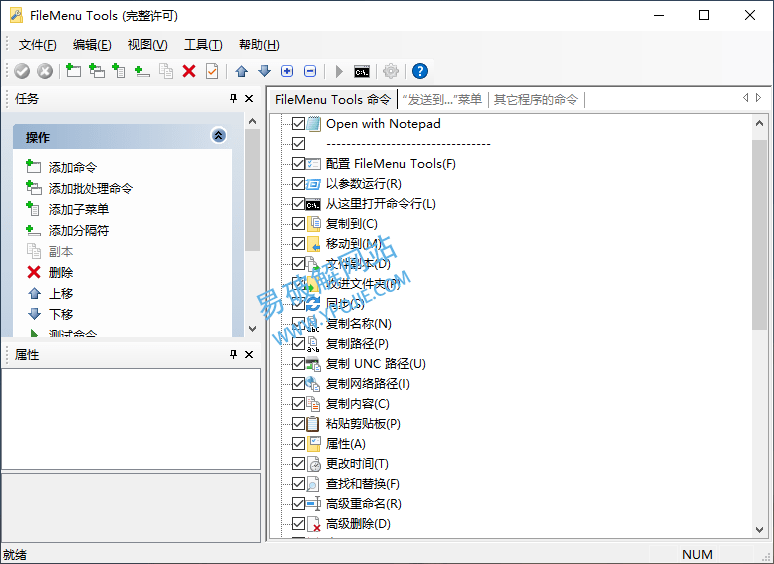Click the 下移 down arrow icon in tasks panel
Viewport: 774px width, 564px height.
pyautogui.click(x=34, y=314)
